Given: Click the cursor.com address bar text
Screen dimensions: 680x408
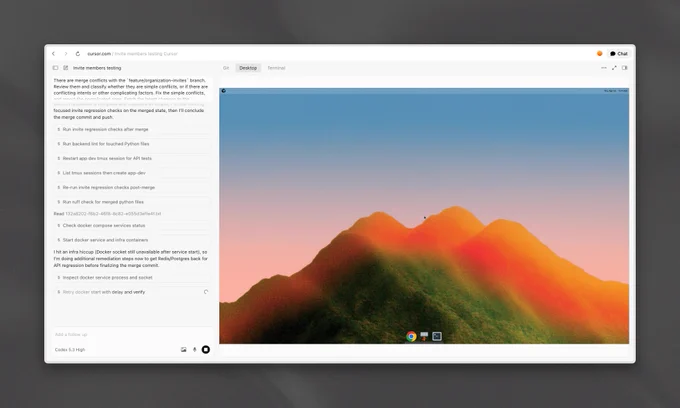Looking at the screenshot, I should tap(99, 54).
